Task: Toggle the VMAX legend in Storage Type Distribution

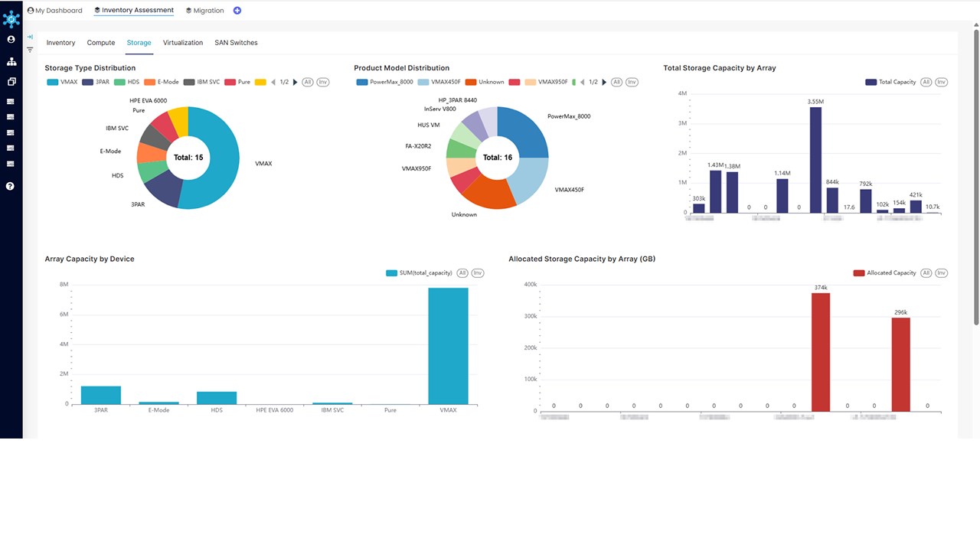Action: tap(62, 82)
